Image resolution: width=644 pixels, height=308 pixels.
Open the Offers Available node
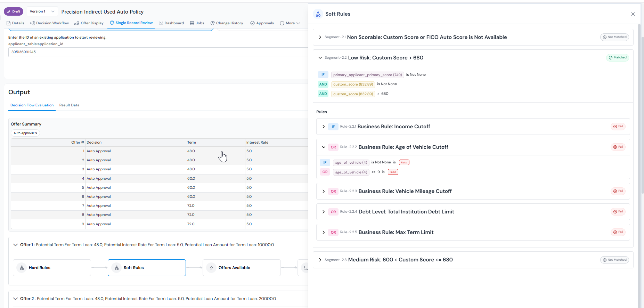pyautogui.click(x=242, y=268)
